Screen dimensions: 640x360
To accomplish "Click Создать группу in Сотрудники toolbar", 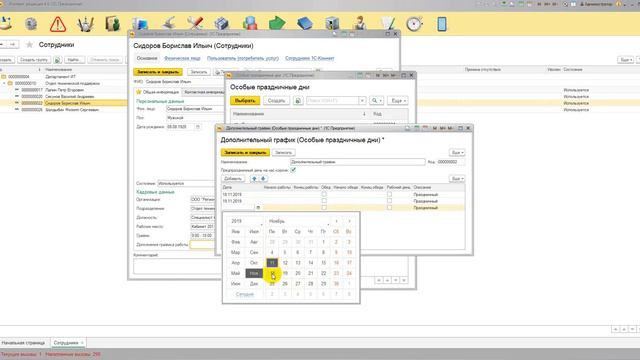I will (34, 60).
